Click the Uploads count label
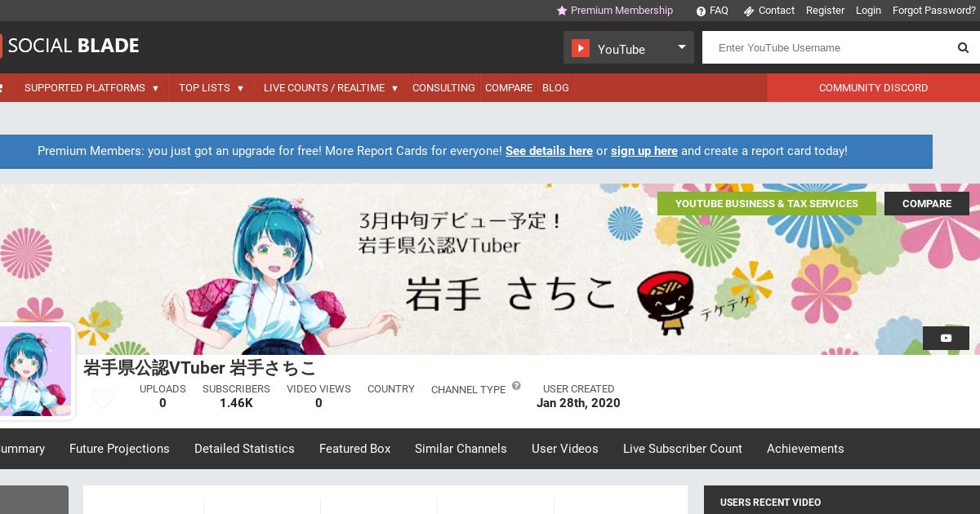980x514 pixels. point(163,389)
